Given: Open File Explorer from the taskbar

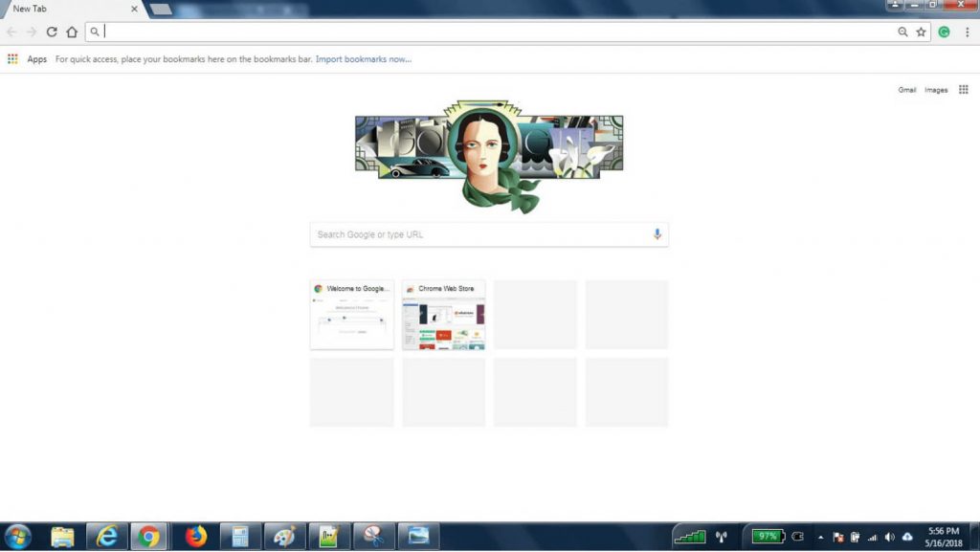Looking at the screenshot, I should pos(62,537).
